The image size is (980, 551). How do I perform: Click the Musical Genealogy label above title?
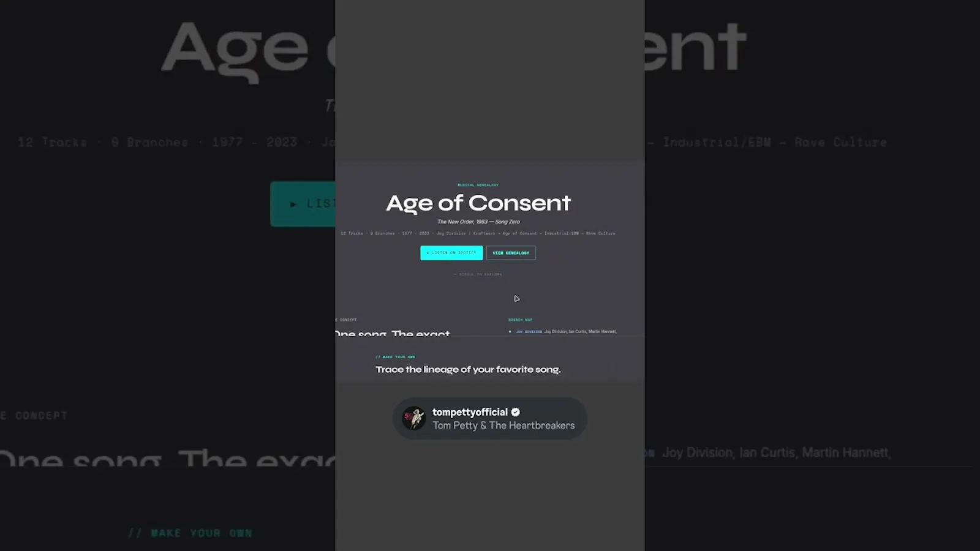tap(478, 185)
